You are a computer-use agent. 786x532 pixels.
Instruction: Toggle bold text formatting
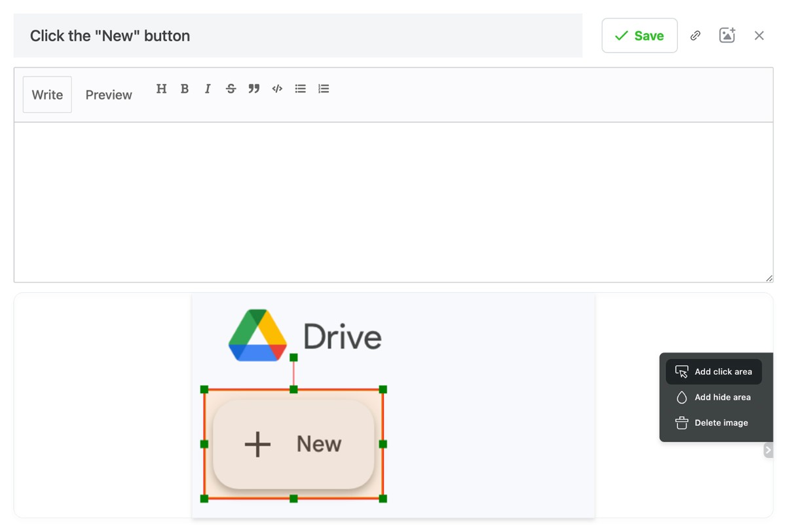click(185, 89)
